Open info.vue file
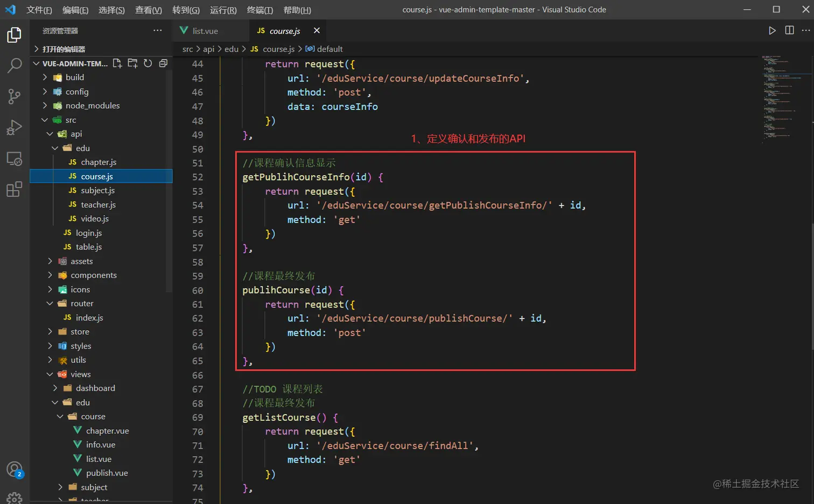814x504 pixels. [x=101, y=445]
